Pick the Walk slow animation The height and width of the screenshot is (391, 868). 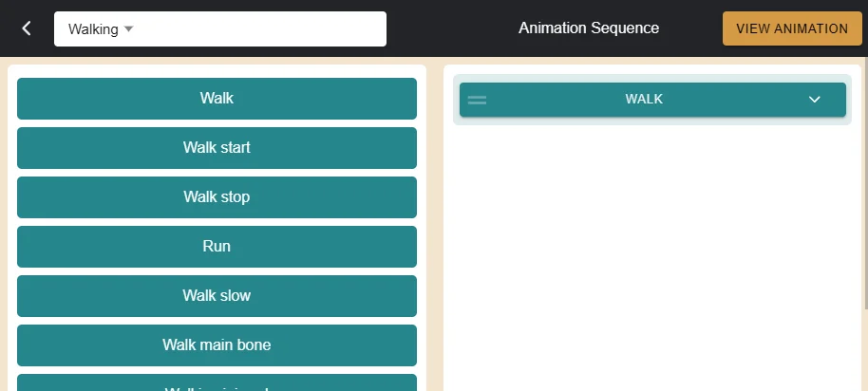[x=217, y=296]
